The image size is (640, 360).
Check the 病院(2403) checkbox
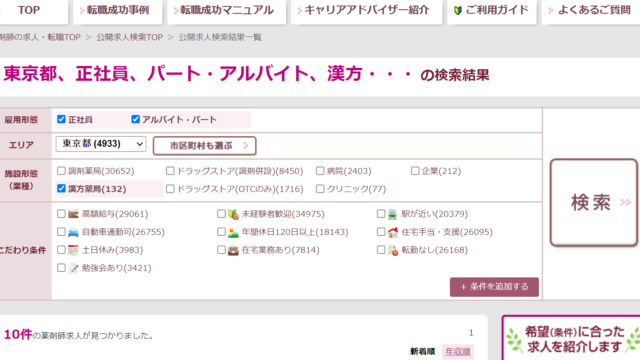[x=320, y=171]
